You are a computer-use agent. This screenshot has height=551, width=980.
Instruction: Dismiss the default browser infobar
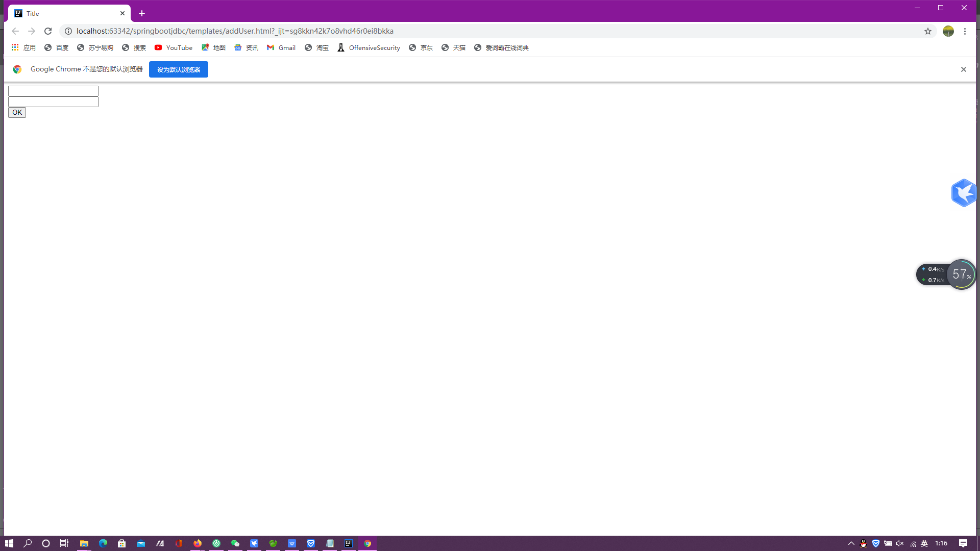[x=964, y=69]
